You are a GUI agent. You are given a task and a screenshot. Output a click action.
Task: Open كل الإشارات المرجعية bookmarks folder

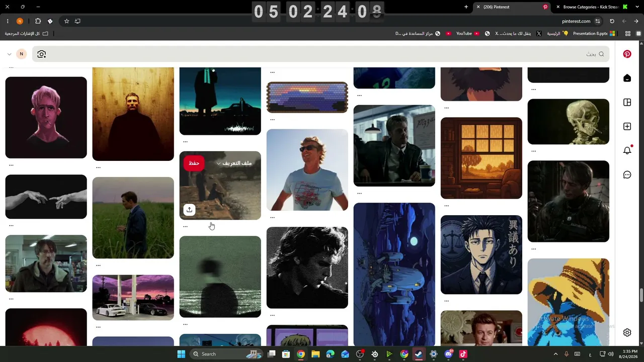[27, 34]
